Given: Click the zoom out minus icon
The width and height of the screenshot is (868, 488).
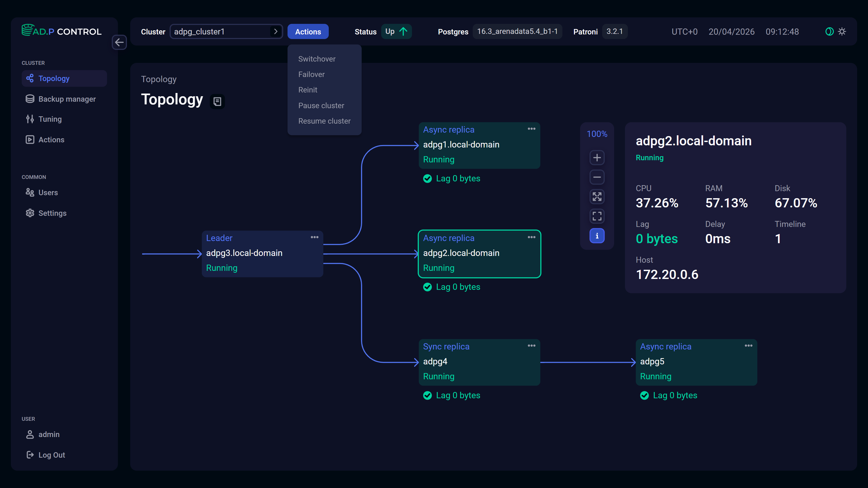Looking at the screenshot, I should pos(597,177).
